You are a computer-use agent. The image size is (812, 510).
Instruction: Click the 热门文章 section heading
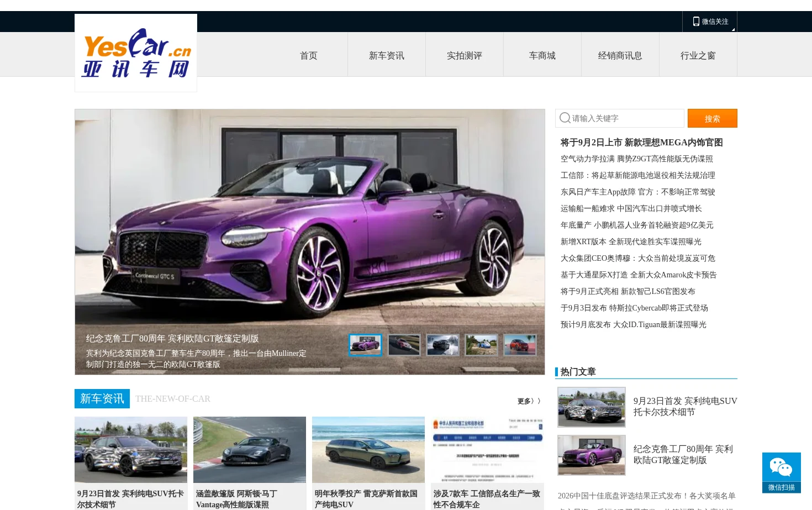578,372
